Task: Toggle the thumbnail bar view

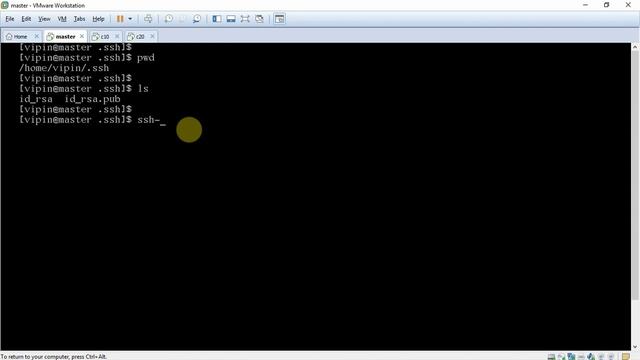Action: click(x=231, y=19)
